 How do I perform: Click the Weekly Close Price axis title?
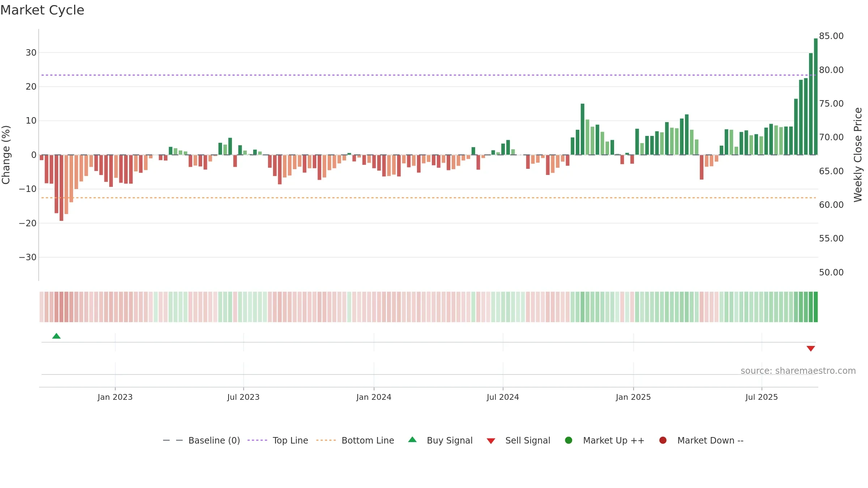coord(858,155)
